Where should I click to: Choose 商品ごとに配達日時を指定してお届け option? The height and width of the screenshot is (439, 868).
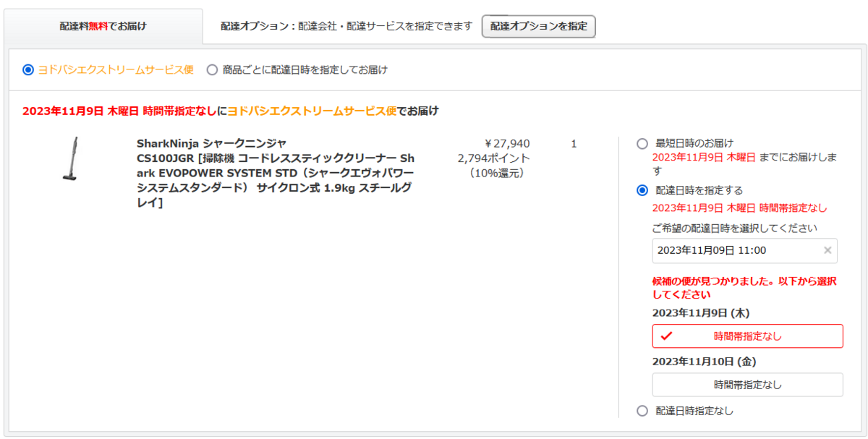pos(212,70)
